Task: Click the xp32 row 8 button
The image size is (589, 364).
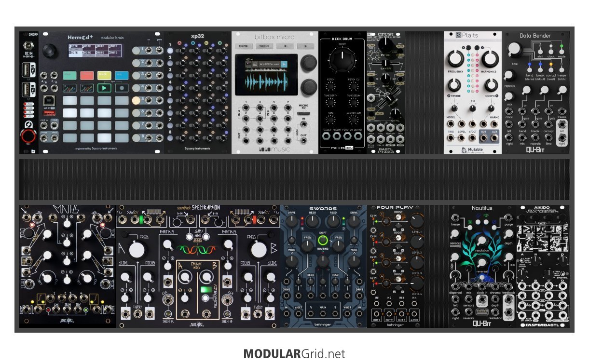Action: [170, 138]
